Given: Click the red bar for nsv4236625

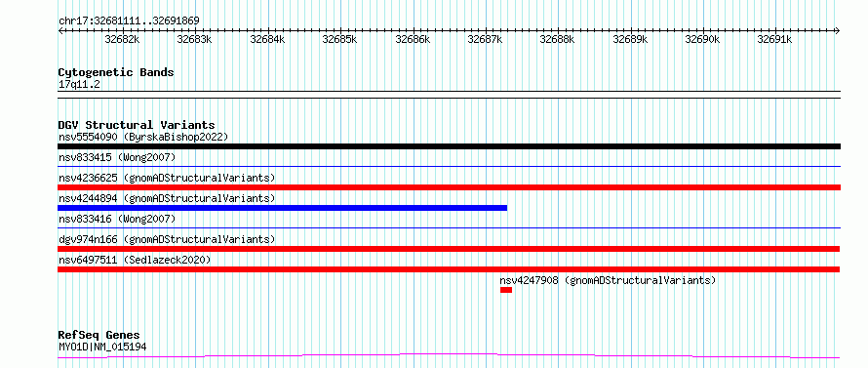Looking at the screenshot, I should click(x=449, y=187).
